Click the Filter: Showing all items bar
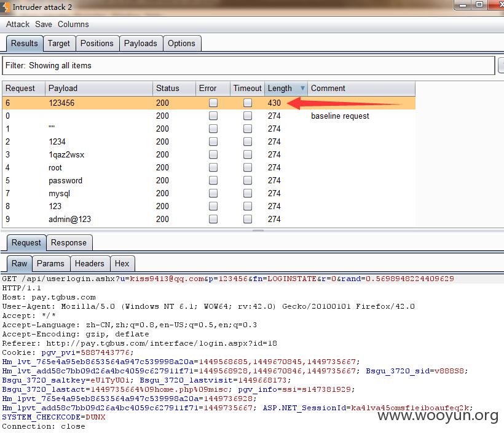This screenshot has height=433, width=504. [x=248, y=66]
